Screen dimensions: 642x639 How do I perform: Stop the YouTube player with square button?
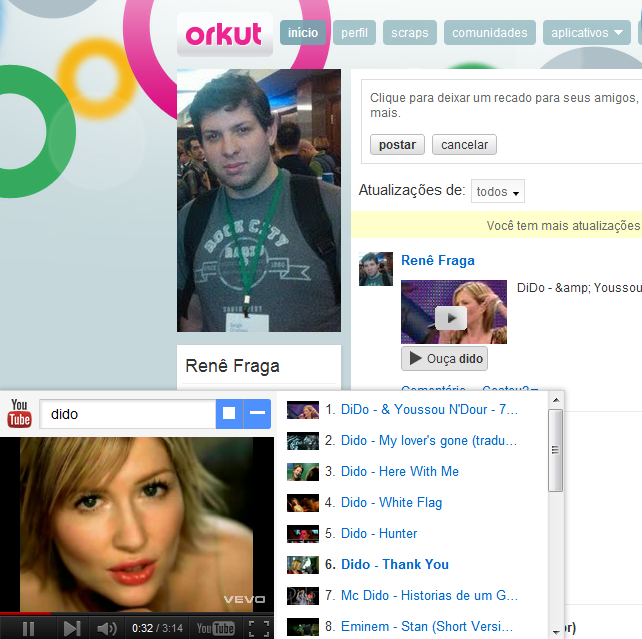229,413
